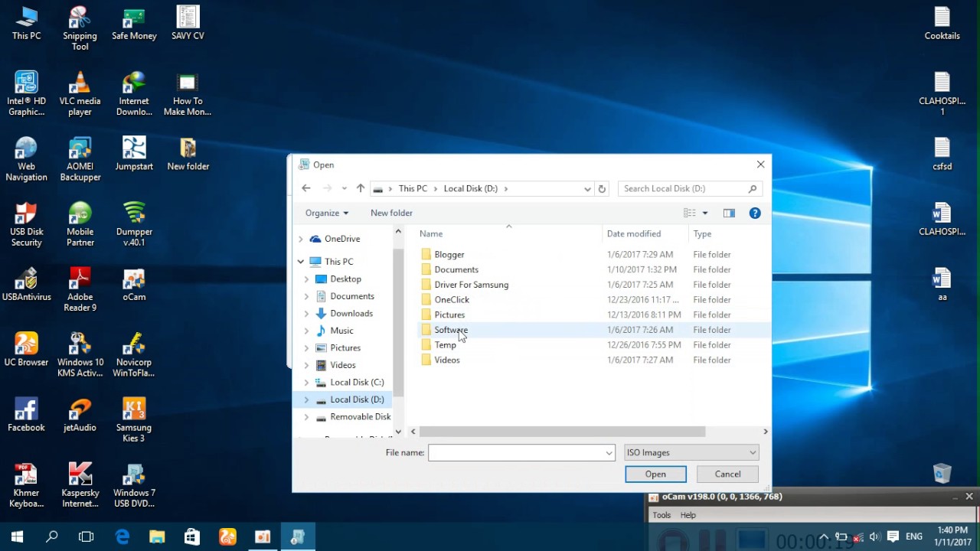Expand Local Disk (C:) tree node
This screenshot has width=980, height=551.
(x=306, y=382)
